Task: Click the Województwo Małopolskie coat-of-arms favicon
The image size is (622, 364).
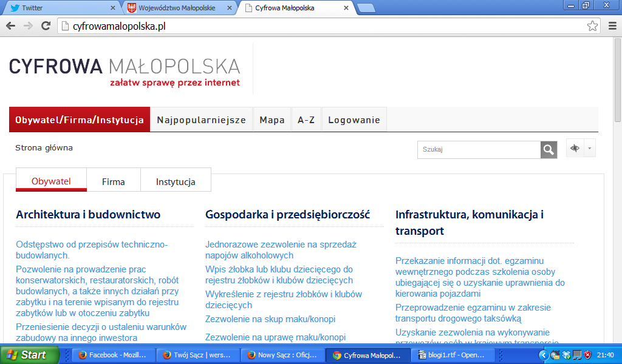Action: [x=132, y=8]
